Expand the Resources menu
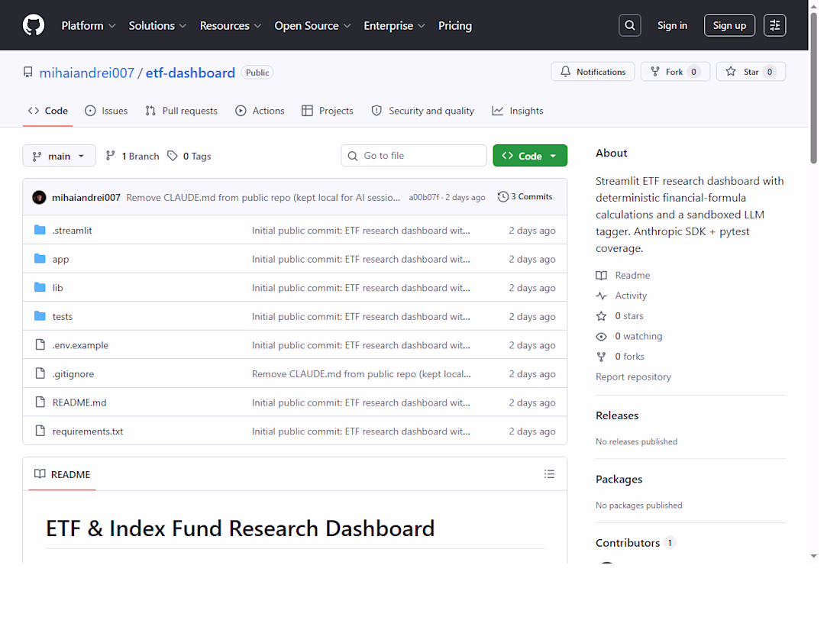 (x=231, y=26)
